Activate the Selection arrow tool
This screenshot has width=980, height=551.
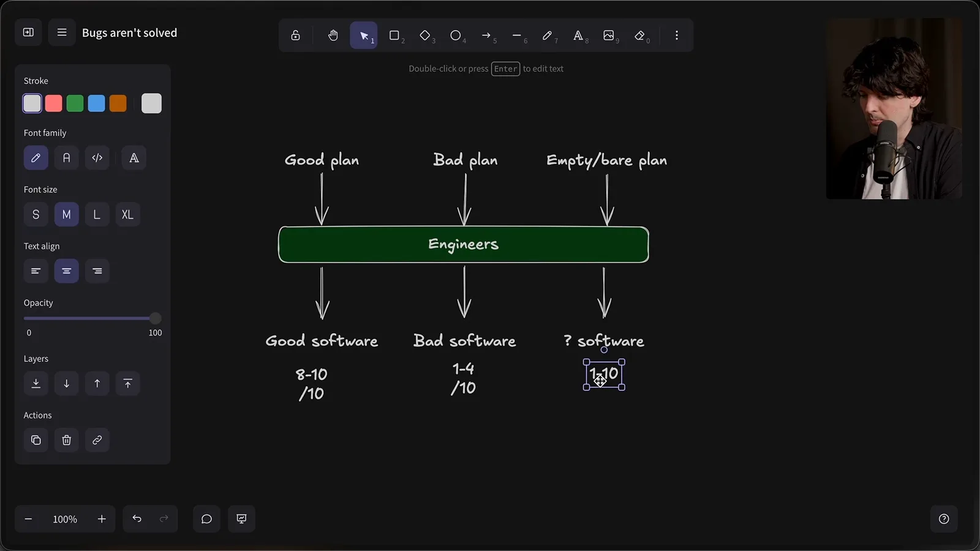click(x=364, y=36)
